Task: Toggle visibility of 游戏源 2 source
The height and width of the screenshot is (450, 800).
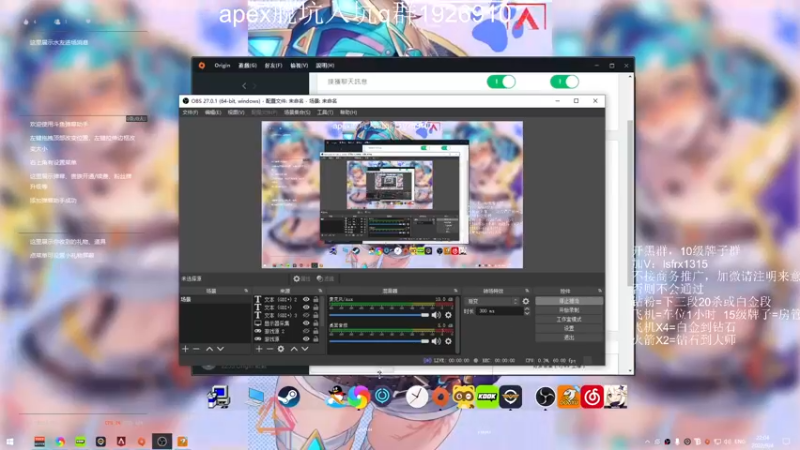Action: [306, 331]
